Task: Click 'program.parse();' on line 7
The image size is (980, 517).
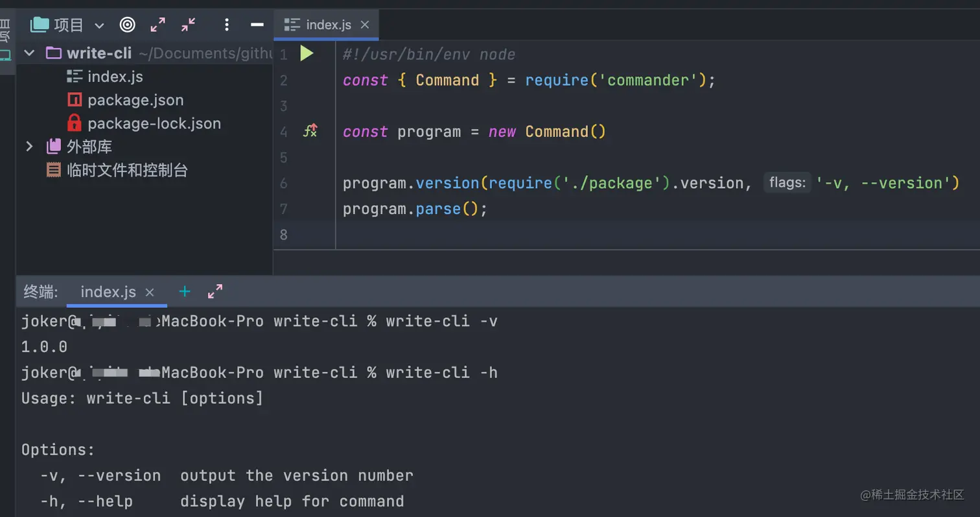Action: pyautogui.click(x=415, y=209)
